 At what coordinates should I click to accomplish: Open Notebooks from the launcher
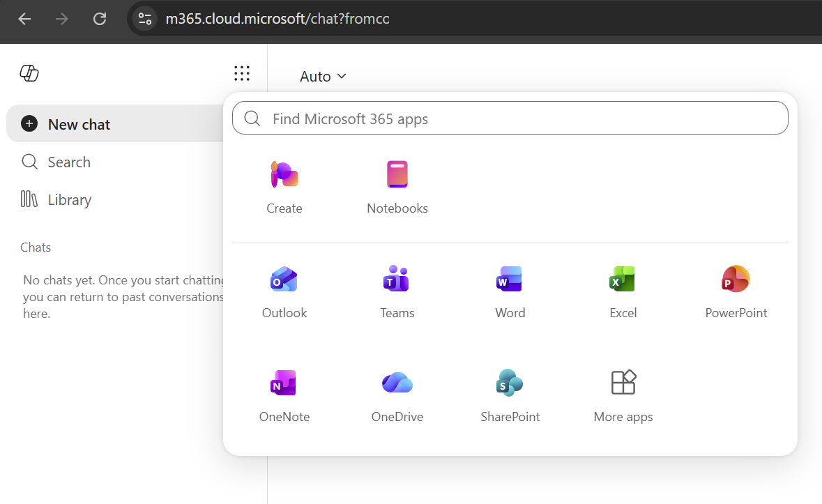397,187
